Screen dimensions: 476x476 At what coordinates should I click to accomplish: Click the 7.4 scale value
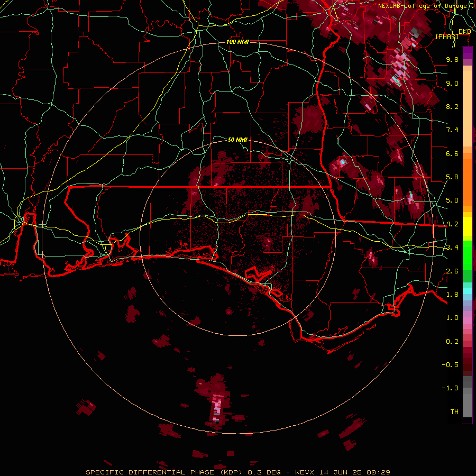click(x=452, y=130)
